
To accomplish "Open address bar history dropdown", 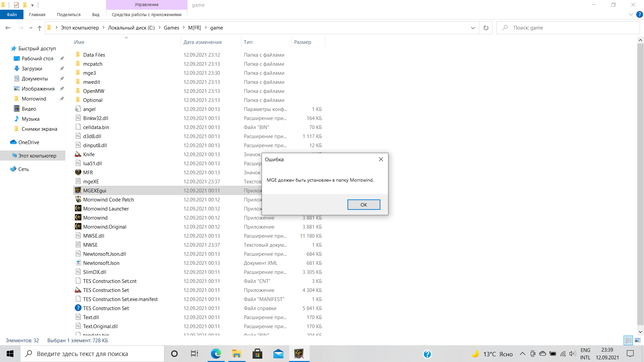I will (473, 28).
